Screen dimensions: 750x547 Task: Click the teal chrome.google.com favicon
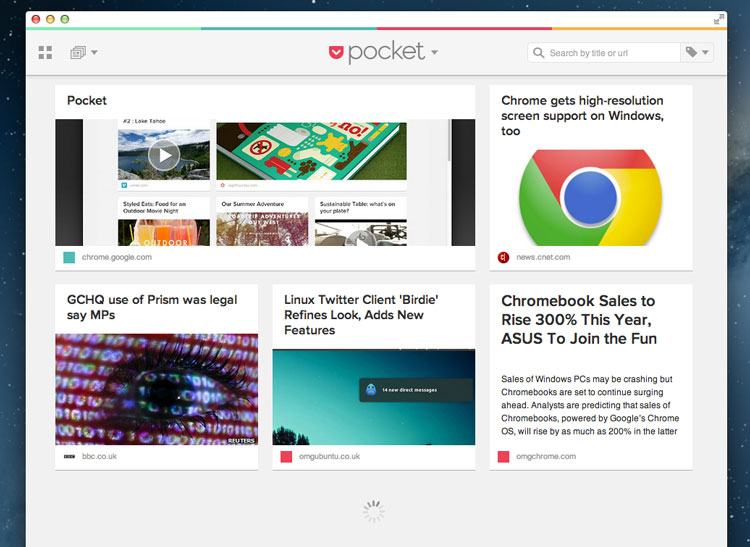point(69,257)
